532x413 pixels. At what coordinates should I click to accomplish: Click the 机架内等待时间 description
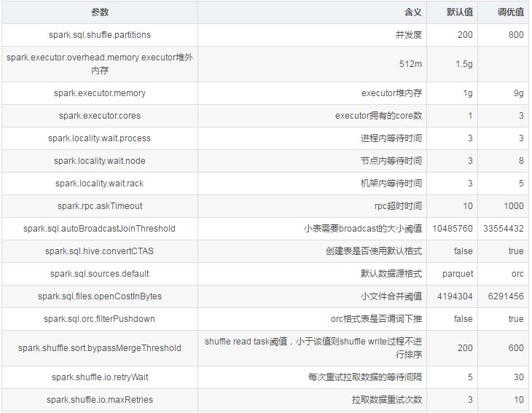point(391,184)
